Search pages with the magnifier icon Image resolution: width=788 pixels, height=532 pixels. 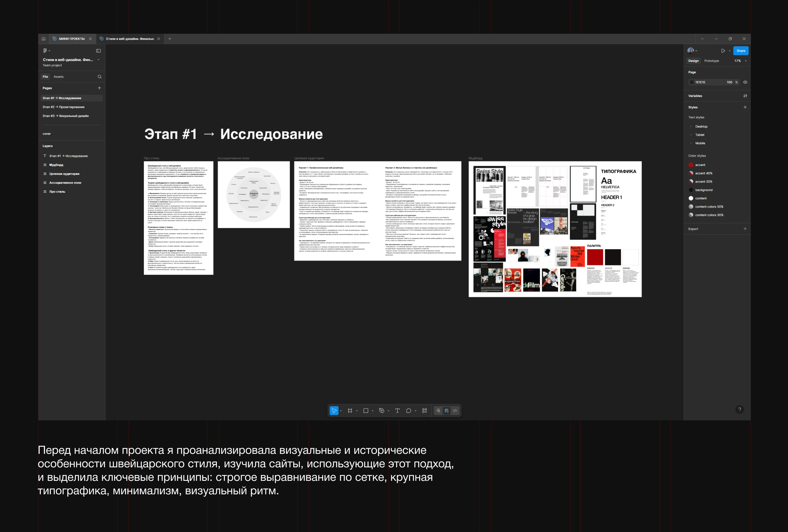99,77
